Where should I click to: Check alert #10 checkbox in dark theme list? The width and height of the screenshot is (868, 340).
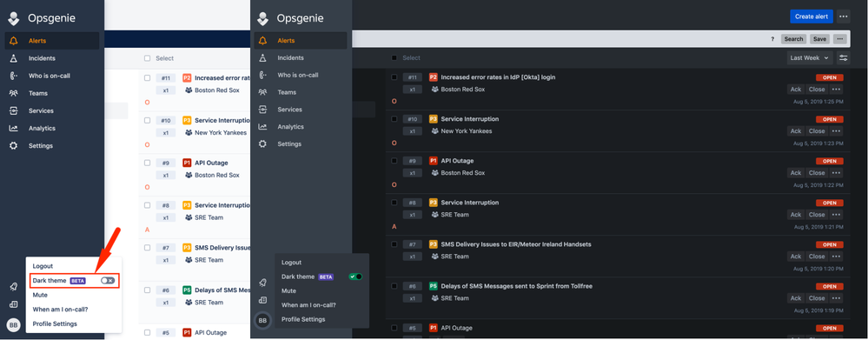[x=394, y=119]
